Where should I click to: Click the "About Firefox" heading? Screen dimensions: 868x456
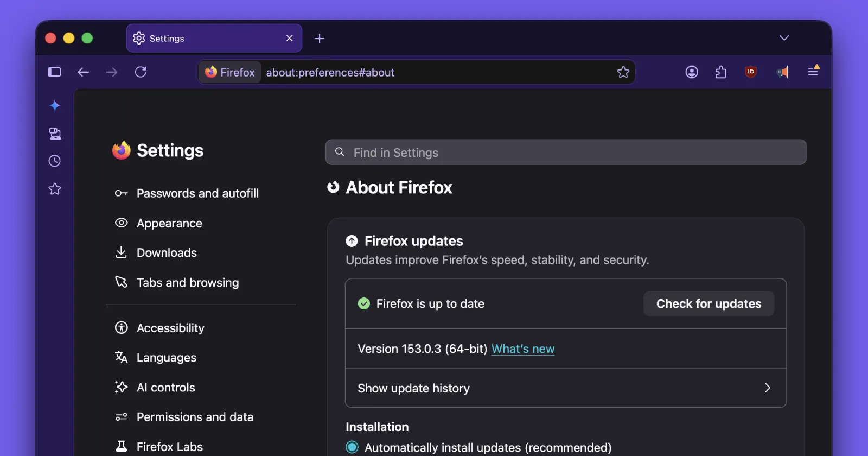pyautogui.click(x=399, y=187)
